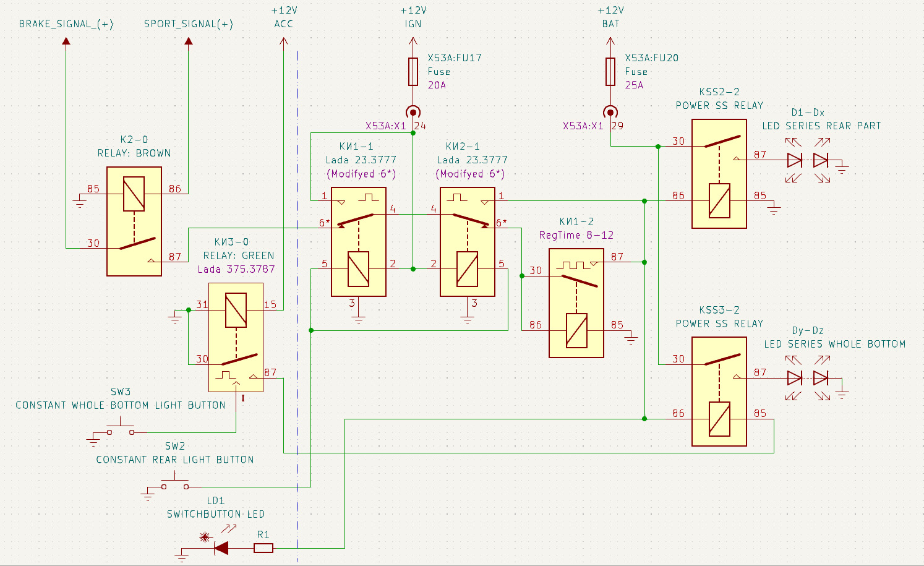Click the X53A:FU20 25A fuse symbol
The height and width of the screenshot is (566, 924).
(610, 72)
